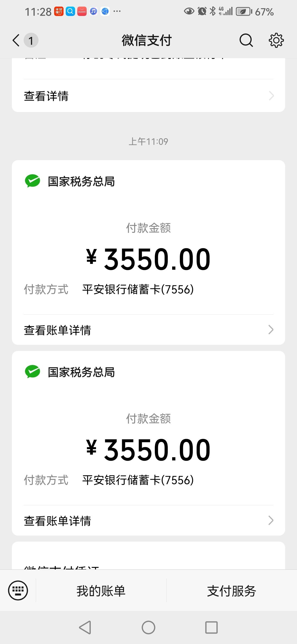Open the 支付服务 menu
This screenshot has height=644, width=297.
pyautogui.click(x=232, y=591)
